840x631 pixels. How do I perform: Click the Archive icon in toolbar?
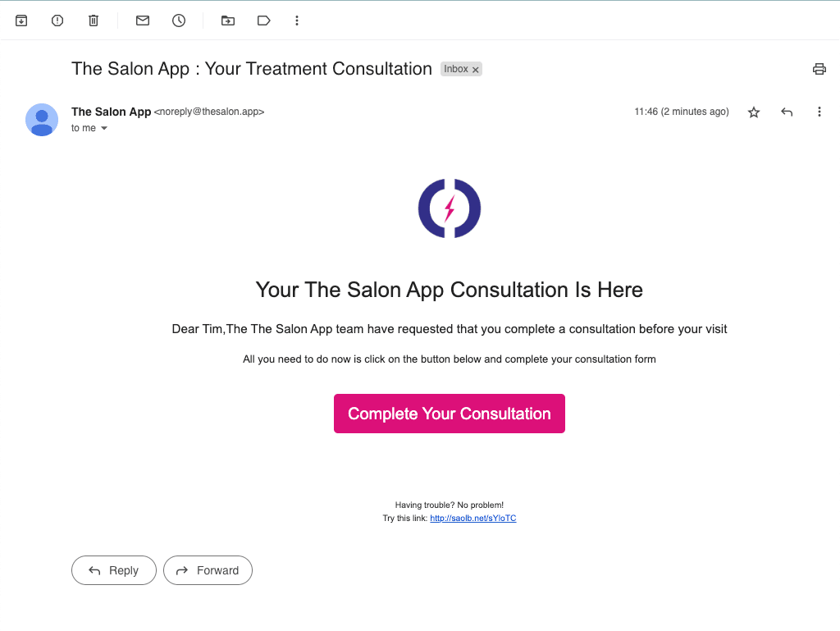click(21, 21)
